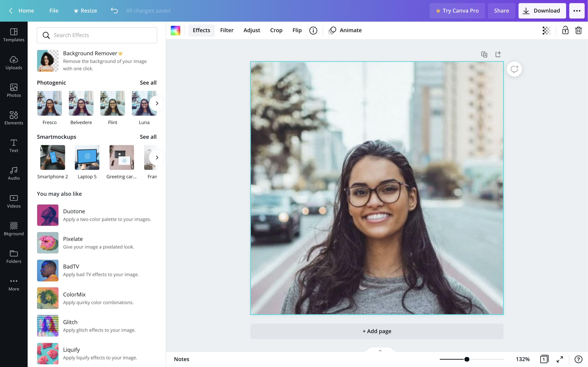Click the color palette swatch
588x367 pixels.
coord(175,30)
